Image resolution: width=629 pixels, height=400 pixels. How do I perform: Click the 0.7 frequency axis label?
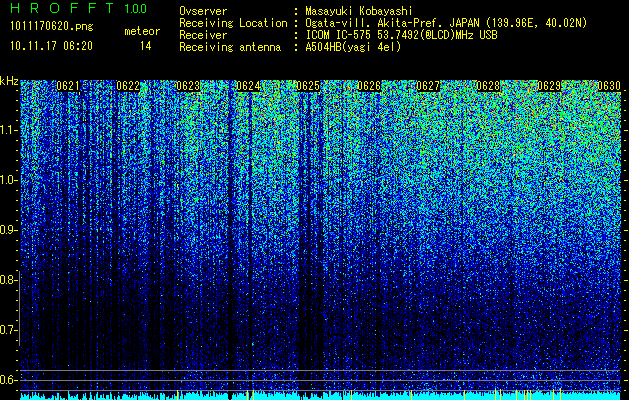(8, 330)
